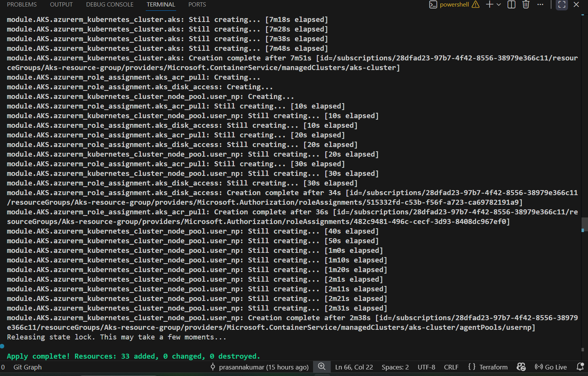
Task: Change language mode from Terraform
Action: 488,367
